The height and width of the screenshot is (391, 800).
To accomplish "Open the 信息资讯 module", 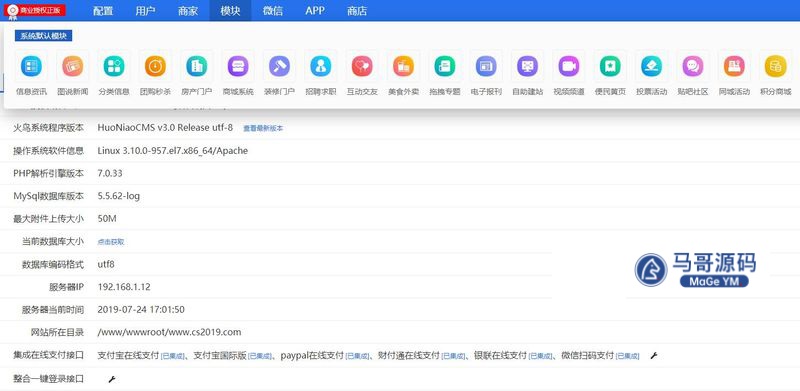I will [x=31, y=73].
